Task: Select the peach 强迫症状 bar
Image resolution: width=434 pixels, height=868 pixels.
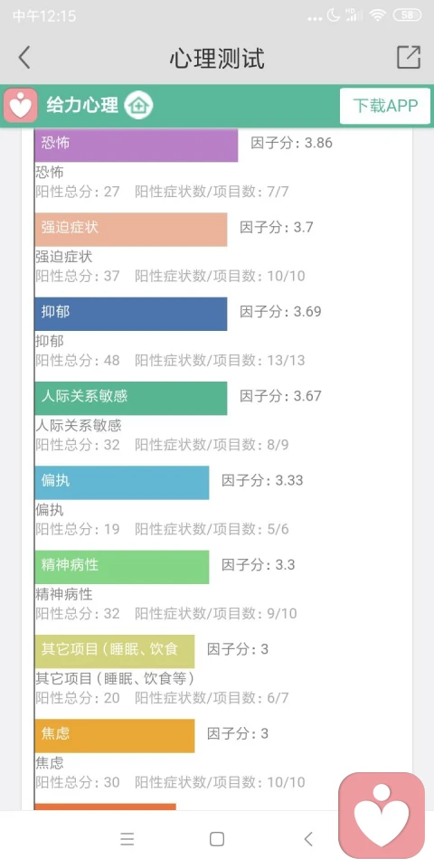Action: pyautogui.click(x=130, y=229)
